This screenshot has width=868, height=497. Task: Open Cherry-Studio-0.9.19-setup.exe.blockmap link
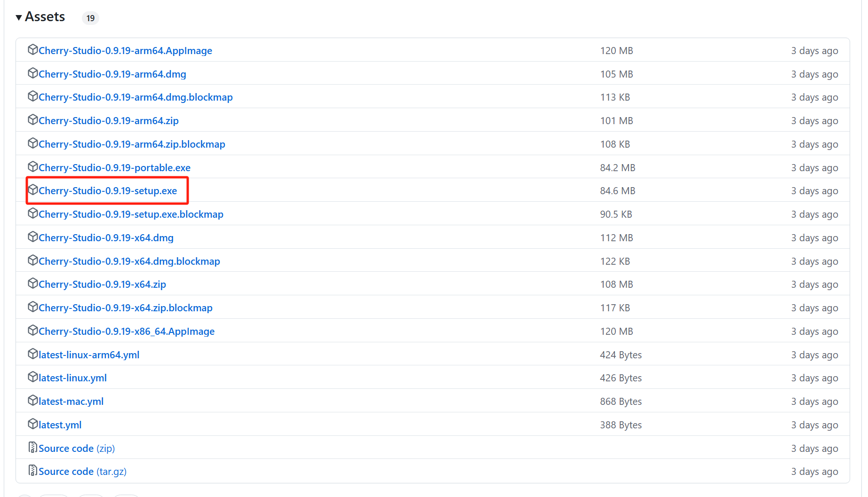click(131, 214)
